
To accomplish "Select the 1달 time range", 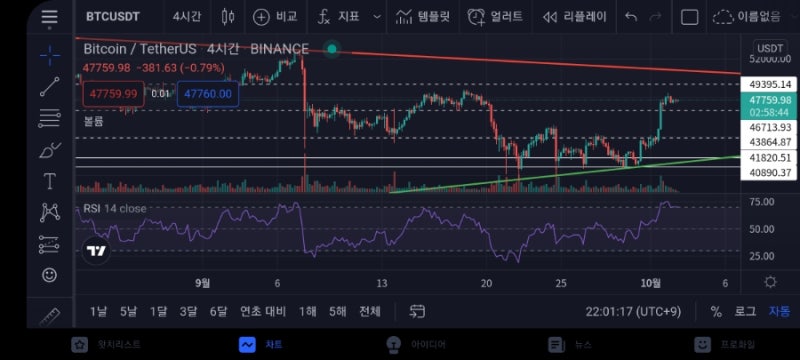I will coord(158,311).
